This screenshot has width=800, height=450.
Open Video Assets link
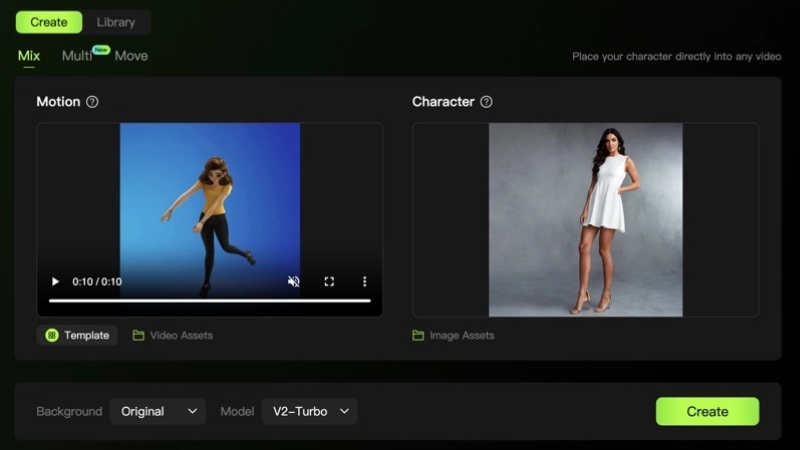[x=181, y=335]
